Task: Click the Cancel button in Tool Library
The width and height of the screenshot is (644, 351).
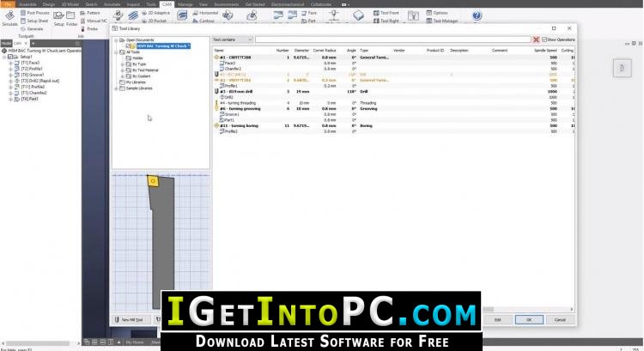Action: (x=560, y=319)
